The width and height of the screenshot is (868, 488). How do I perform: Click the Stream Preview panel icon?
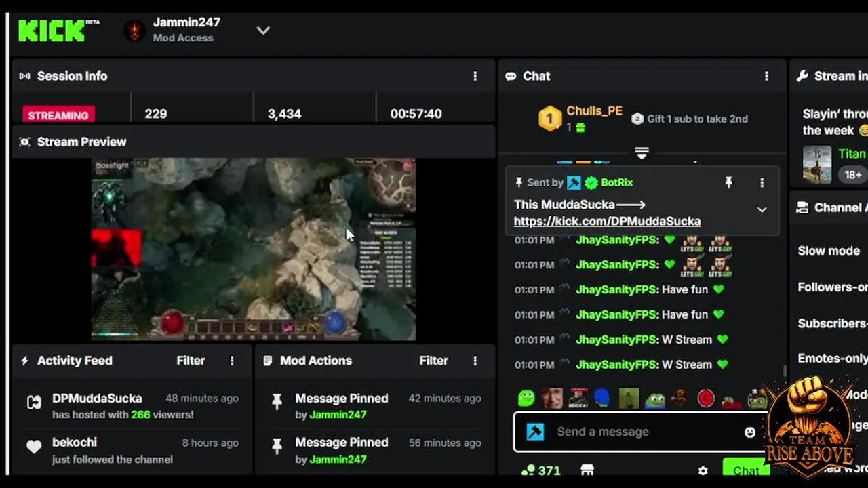click(x=25, y=142)
